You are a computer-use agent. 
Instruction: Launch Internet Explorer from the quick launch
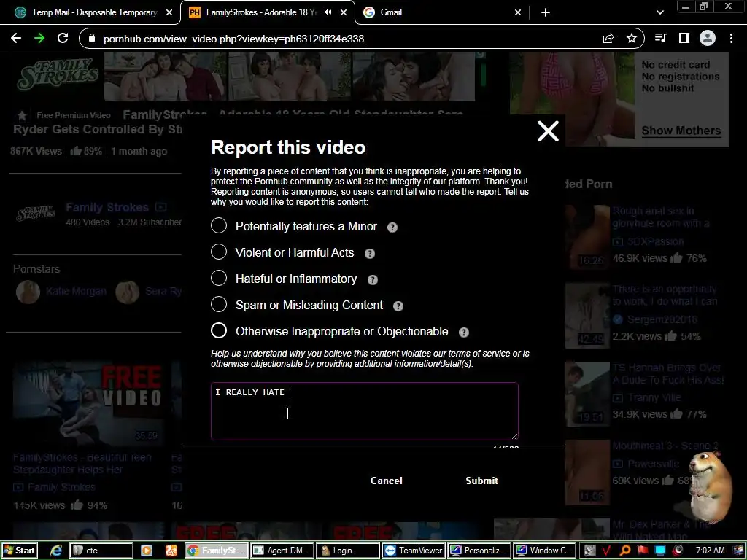(56, 551)
